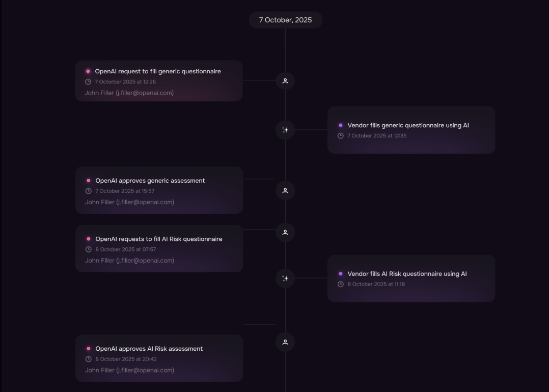
Task: Click the user icon next to AI Risk assessment approval
Action: [286, 342]
